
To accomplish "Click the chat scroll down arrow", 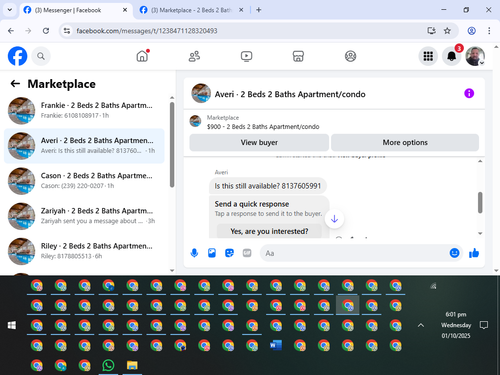I will pyautogui.click(x=480, y=233).
